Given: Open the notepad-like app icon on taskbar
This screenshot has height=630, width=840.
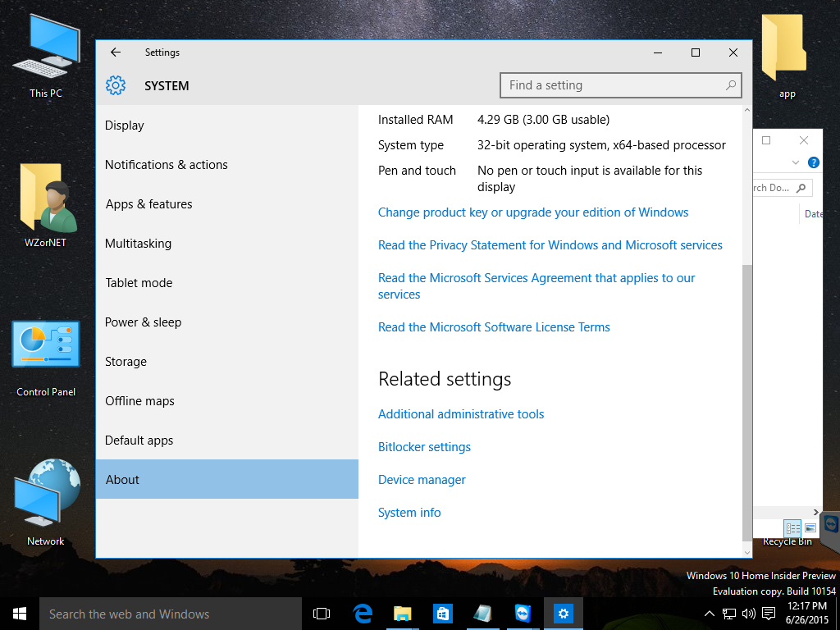Looking at the screenshot, I should click(x=482, y=614).
